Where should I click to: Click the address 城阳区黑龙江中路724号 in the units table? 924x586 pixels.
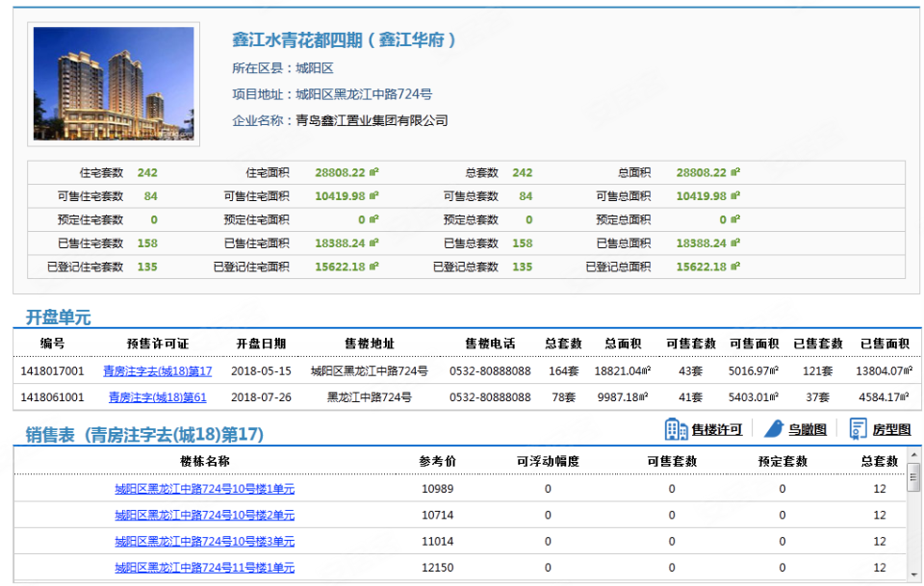click(x=370, y=371)
